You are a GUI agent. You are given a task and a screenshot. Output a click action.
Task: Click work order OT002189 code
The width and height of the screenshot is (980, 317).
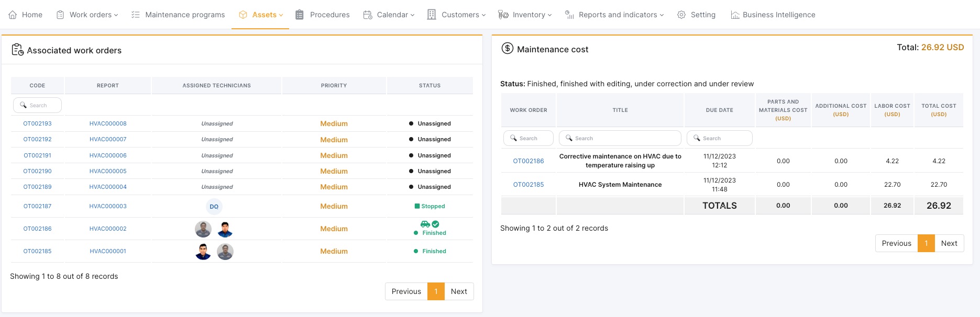(x=38, y=187)
